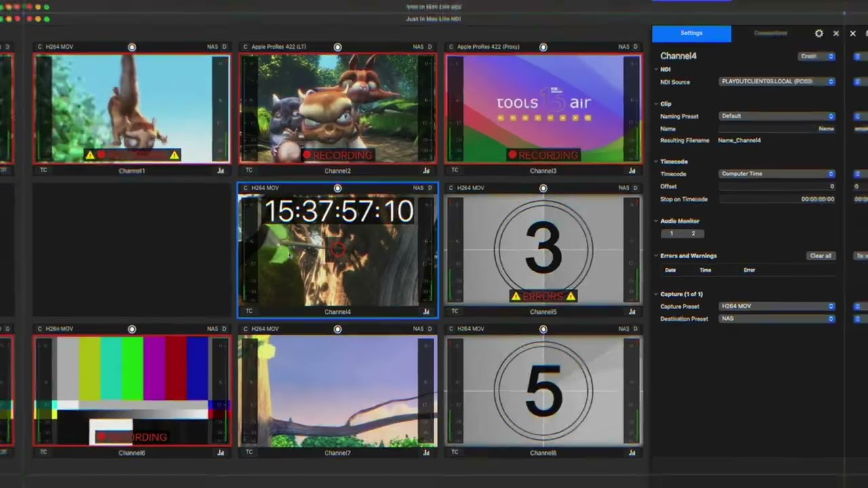Open audio levels icon for Channel4

[x=427, y=312]
